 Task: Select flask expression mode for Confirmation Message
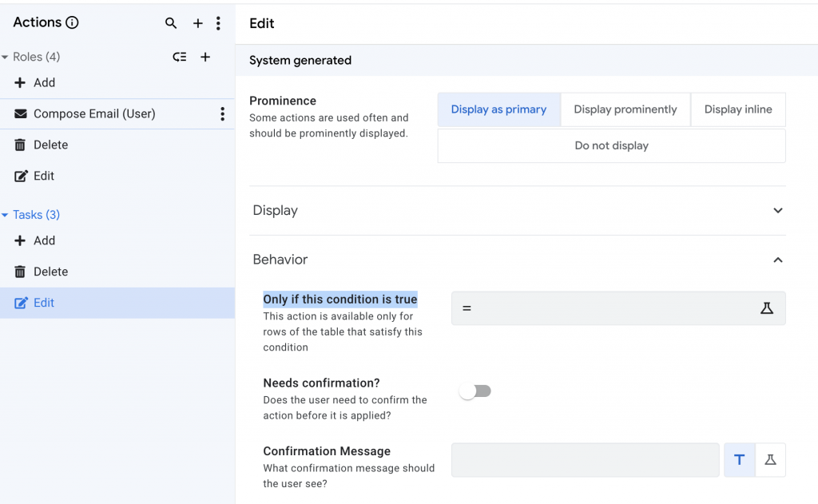[x=770, y=460]
